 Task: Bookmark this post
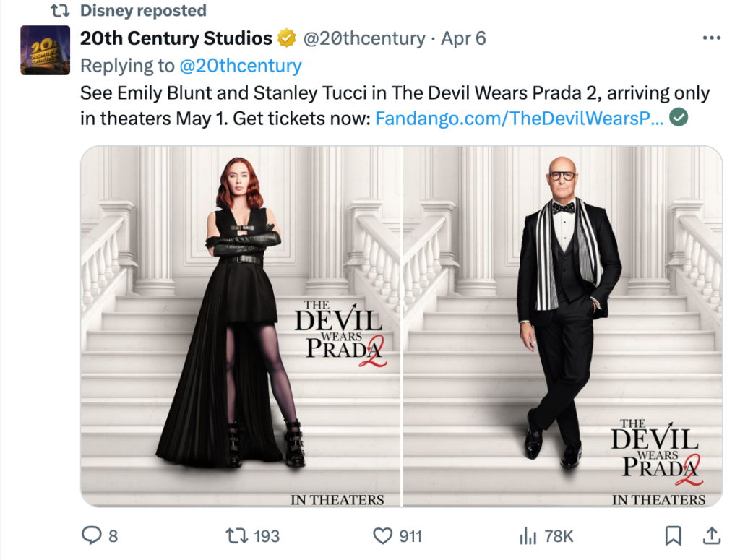click(x=673, y=536)
